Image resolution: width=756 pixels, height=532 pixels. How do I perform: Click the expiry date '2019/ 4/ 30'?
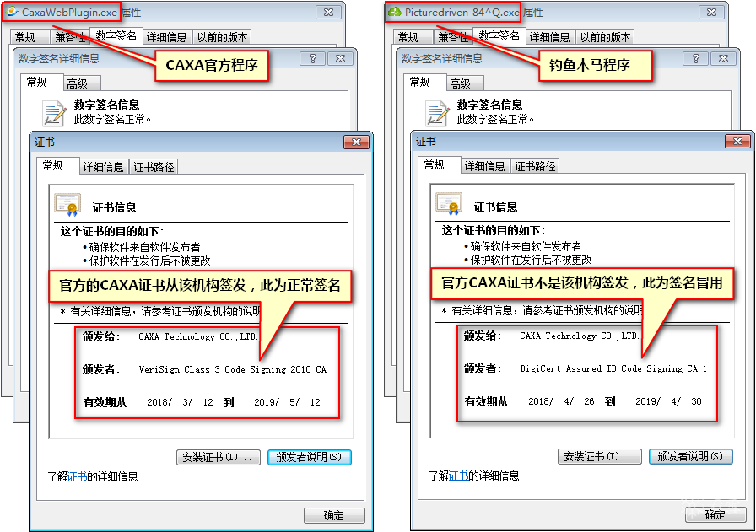669,401
